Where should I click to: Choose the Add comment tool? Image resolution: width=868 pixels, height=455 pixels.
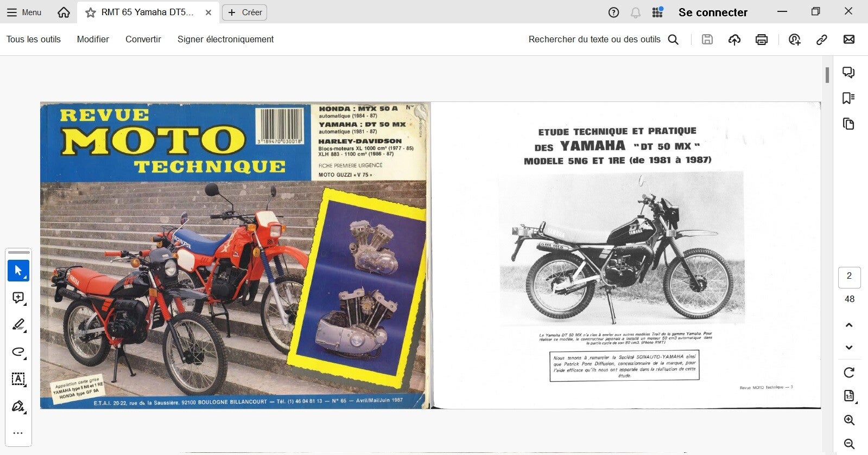pyautogui.click(x=18, y=298)
